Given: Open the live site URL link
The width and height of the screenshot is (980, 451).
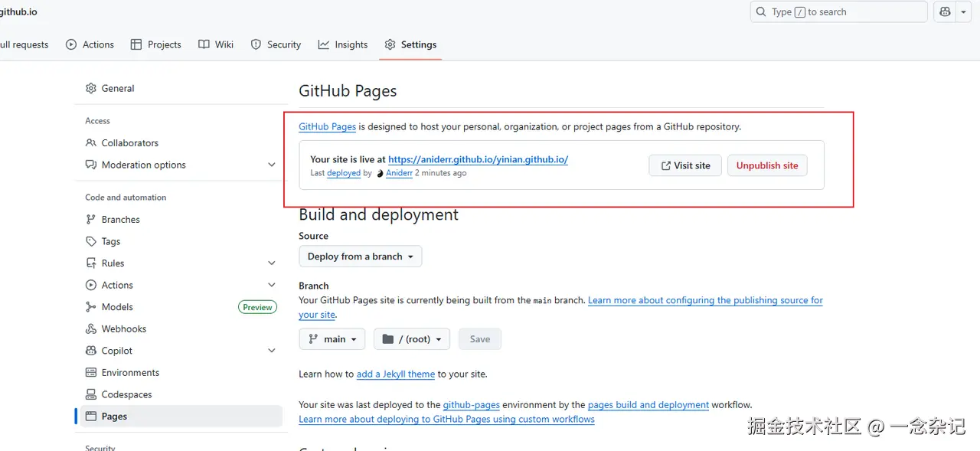Looking at the screenshot, I should [x=478, y=159].
